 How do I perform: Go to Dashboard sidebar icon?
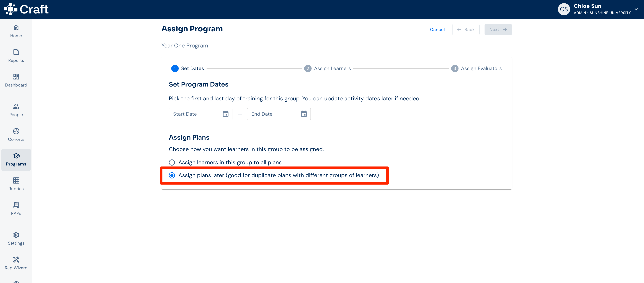[16, 81]
